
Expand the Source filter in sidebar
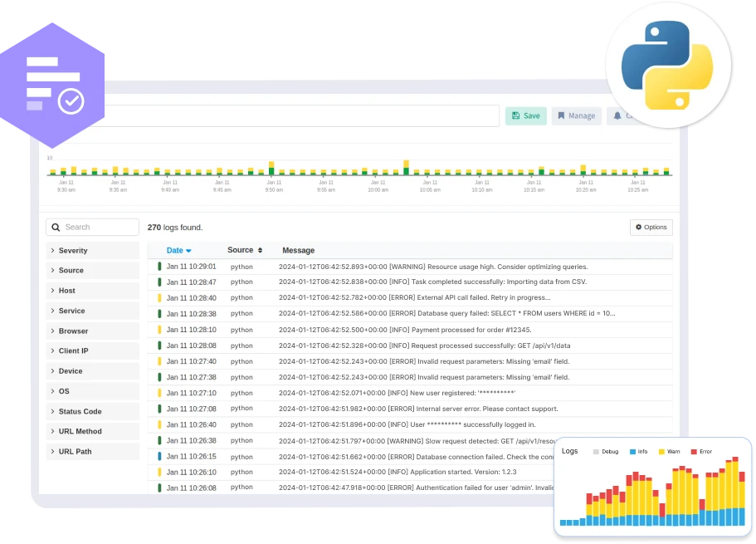93,270
